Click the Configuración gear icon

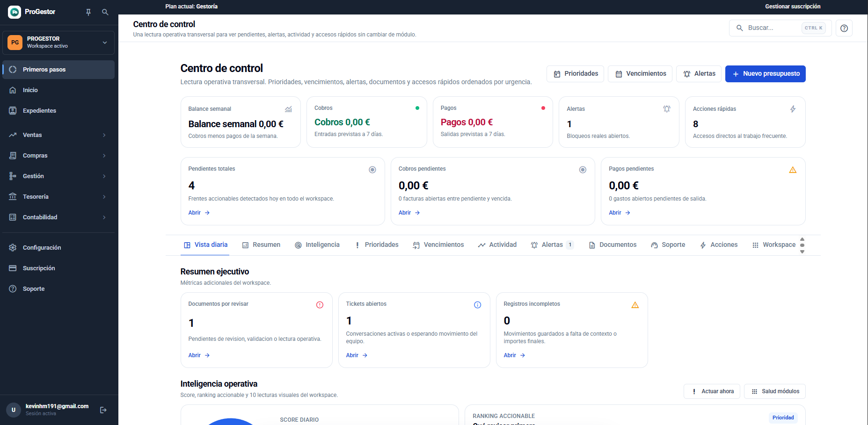[13, 248]
